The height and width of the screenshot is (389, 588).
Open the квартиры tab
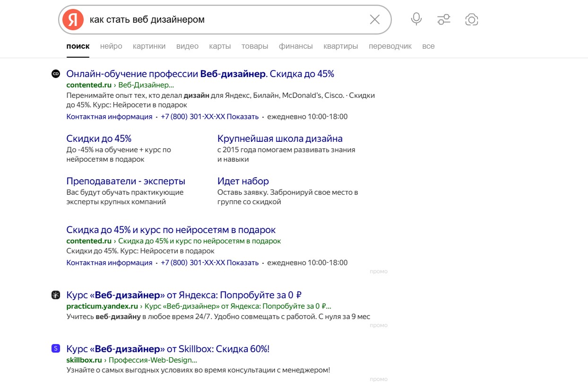pyautogui.click(x=341, y=46)
